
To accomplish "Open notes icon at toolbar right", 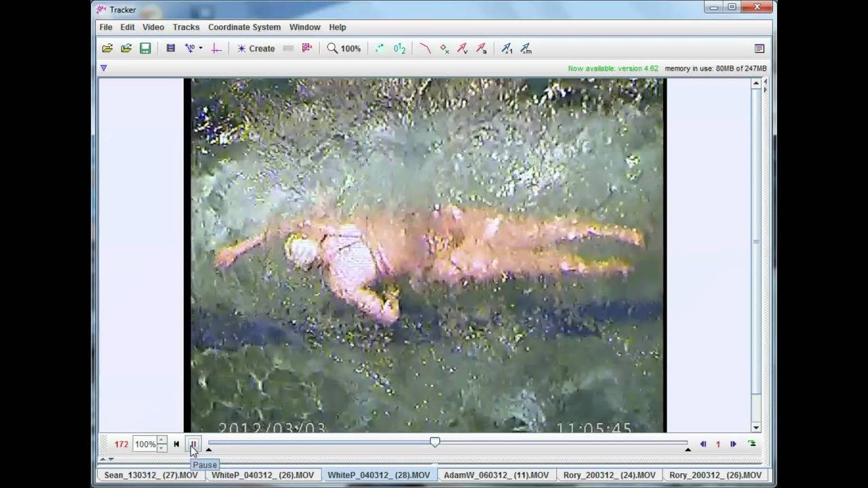I will click(759, 48).
